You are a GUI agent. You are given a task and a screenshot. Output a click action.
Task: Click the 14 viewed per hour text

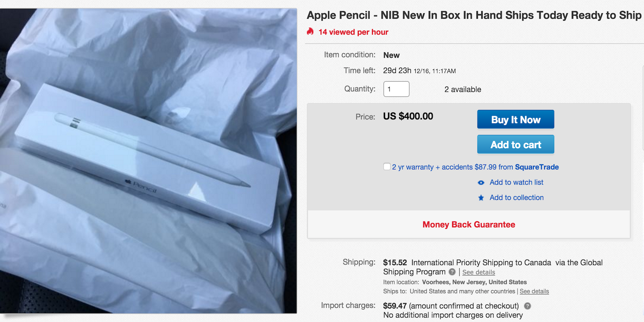tap(353, 32)
